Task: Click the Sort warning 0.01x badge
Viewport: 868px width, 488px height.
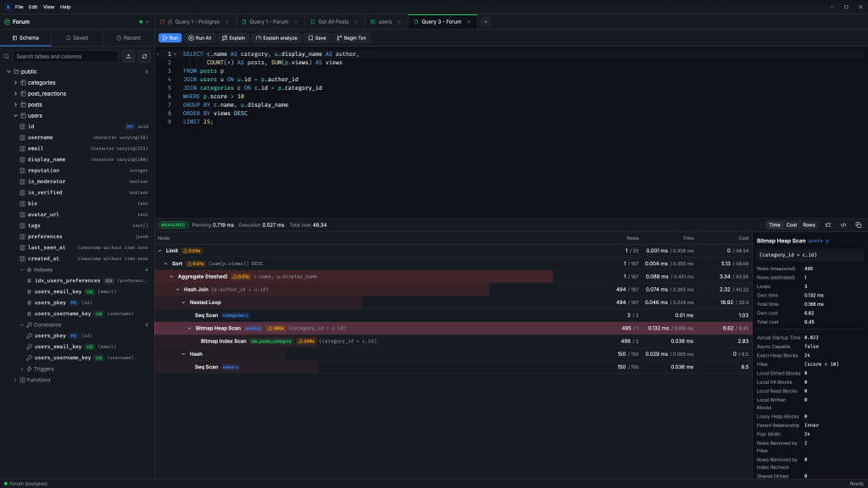Action: [196, 264]
